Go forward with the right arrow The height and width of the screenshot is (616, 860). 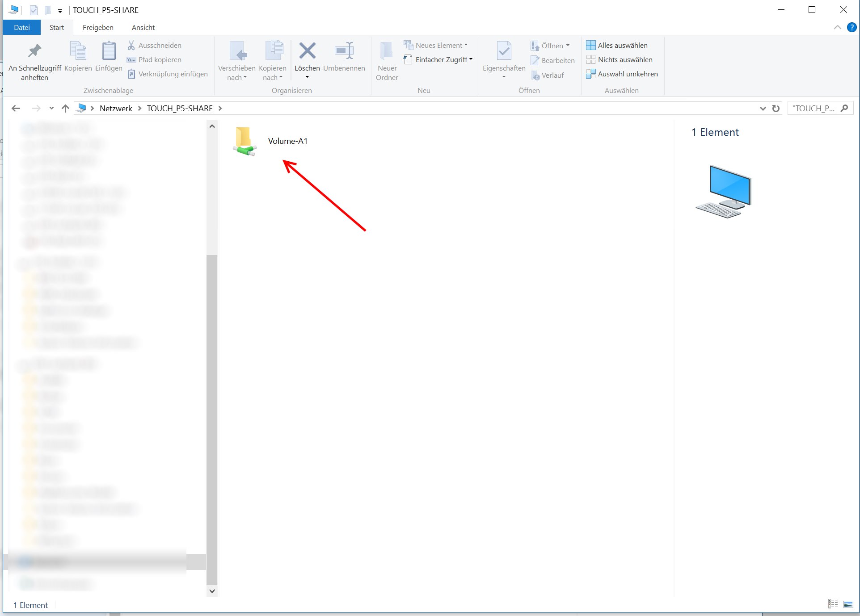36,108
